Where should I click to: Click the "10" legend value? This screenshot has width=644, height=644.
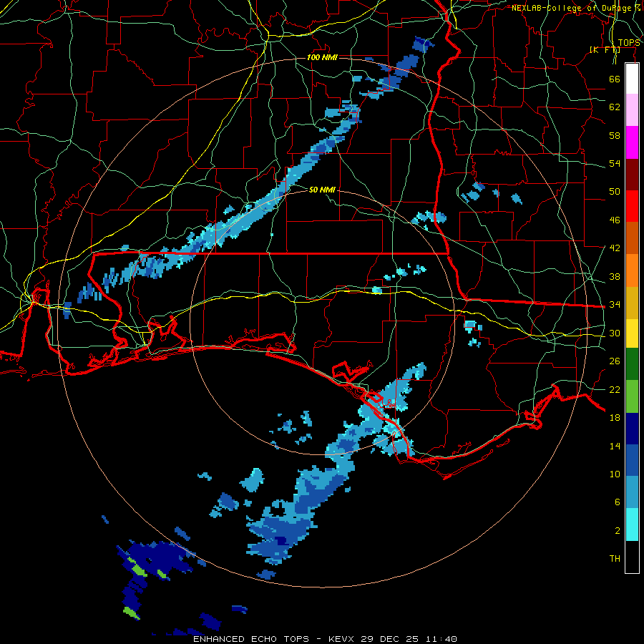tap(615, 474)
